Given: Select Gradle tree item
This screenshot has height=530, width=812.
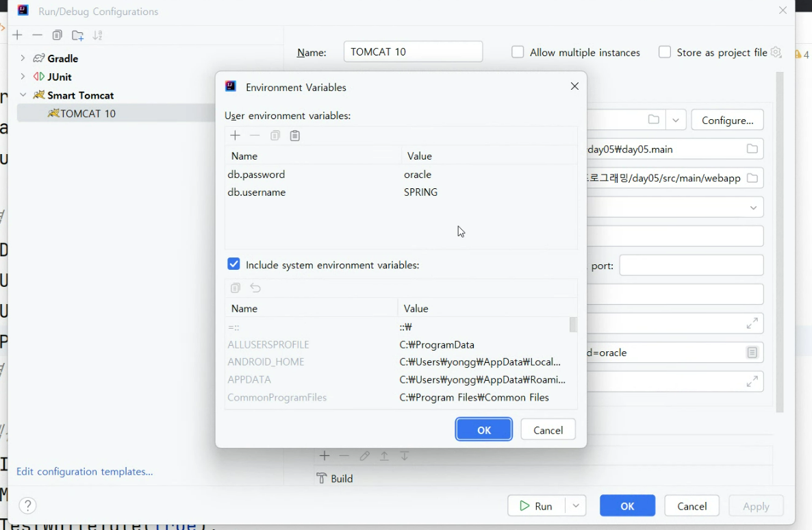Looking at the screenshot, I should 63,58.
